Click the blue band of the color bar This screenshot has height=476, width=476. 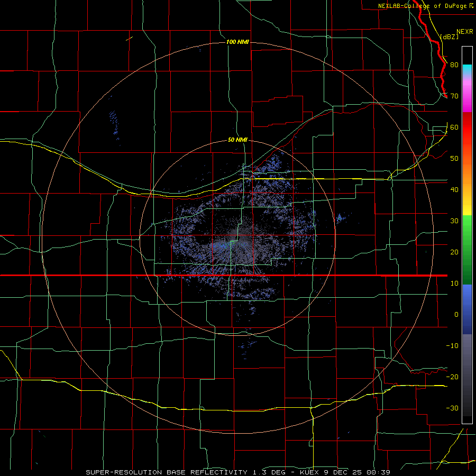click(467, 309)
